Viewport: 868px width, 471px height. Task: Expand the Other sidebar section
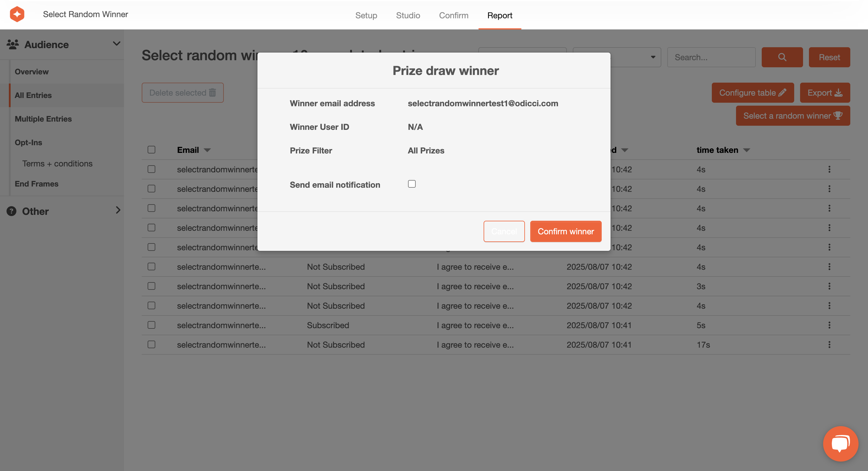[x=118, y=210]
